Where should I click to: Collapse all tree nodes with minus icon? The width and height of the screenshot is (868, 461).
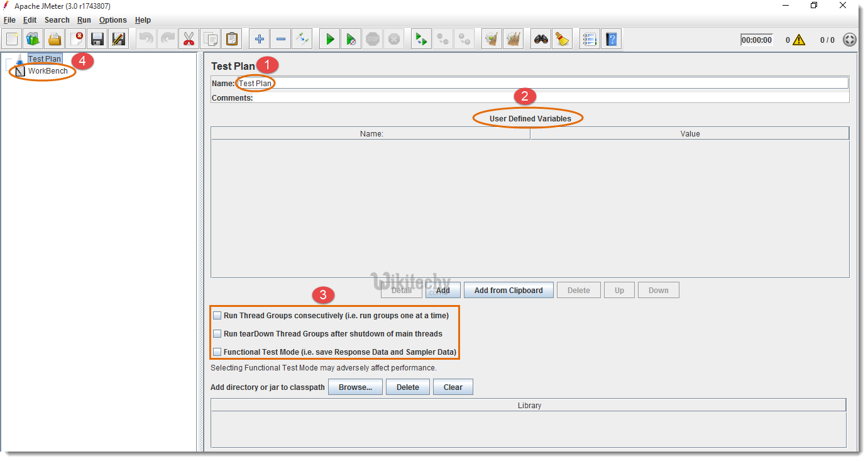(281, 39)
